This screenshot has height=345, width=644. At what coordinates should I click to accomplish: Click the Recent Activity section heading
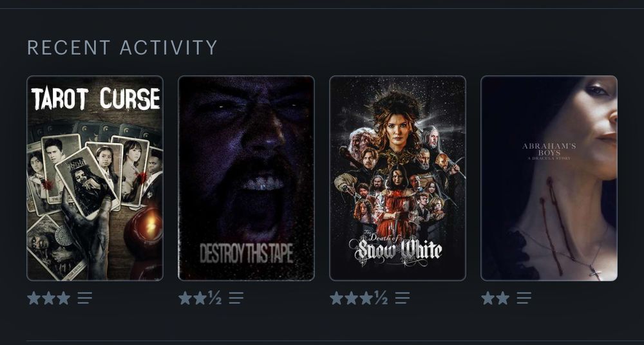(x=122, y=48)
